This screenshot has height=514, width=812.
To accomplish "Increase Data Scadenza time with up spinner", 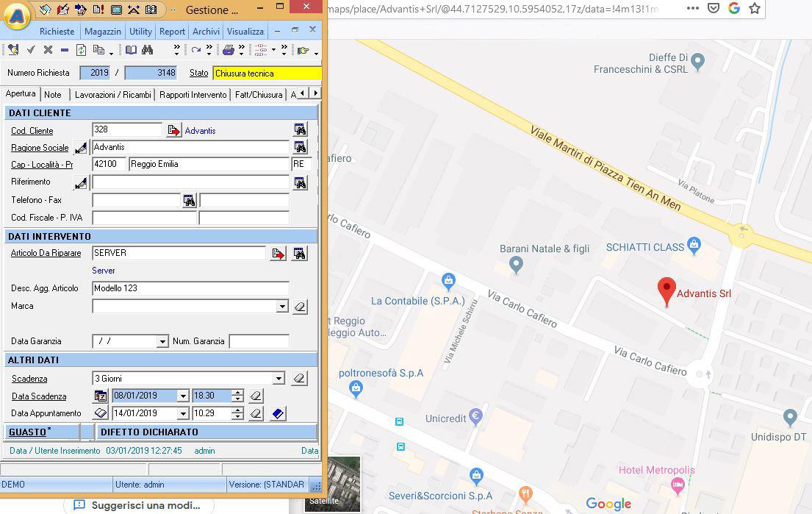I will 237,393.
